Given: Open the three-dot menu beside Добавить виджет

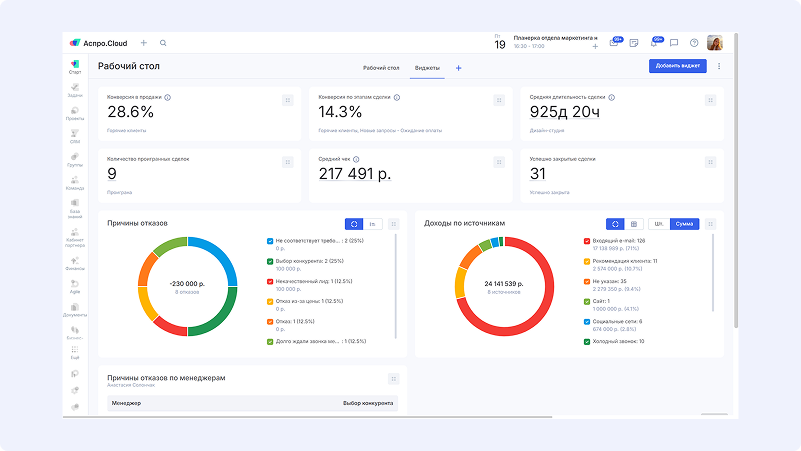Looking at the screenshot, I should coord(719,66).
